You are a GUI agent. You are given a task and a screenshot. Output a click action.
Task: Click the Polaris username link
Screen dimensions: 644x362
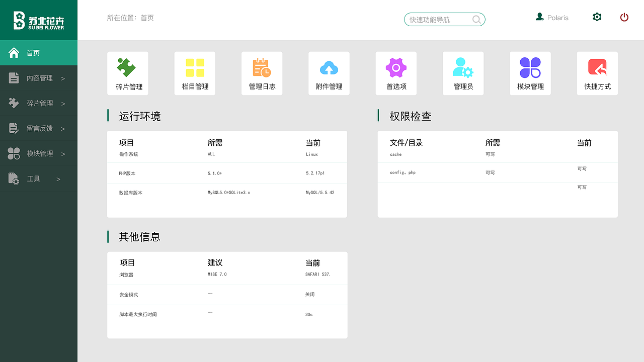click(557, 17)
